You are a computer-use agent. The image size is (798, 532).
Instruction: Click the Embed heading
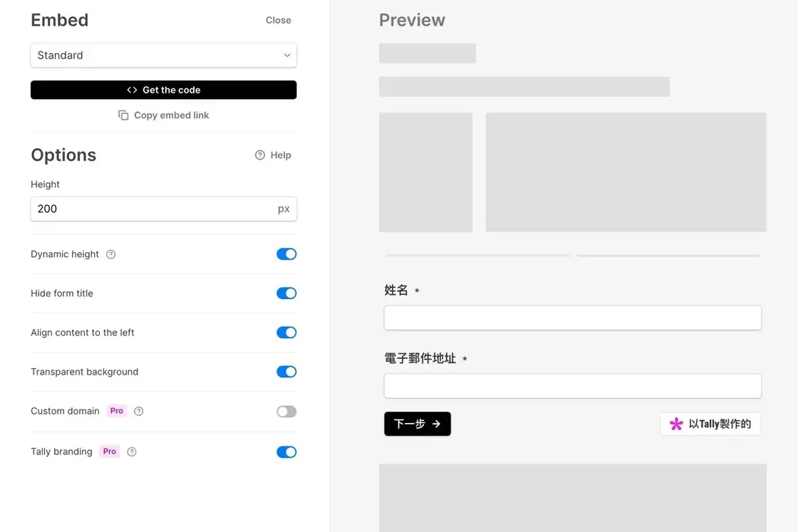pyautogui.click(x=60, y=21)
